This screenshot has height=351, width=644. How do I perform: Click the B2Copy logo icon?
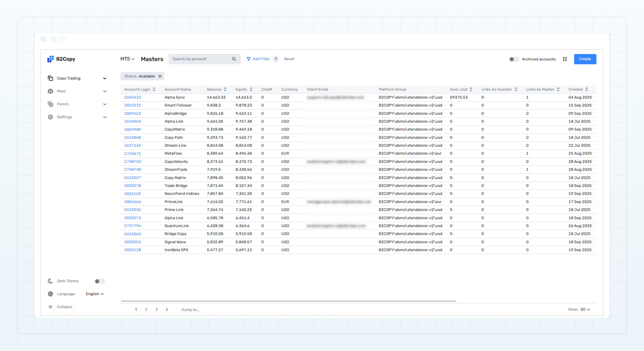point(51,59)
